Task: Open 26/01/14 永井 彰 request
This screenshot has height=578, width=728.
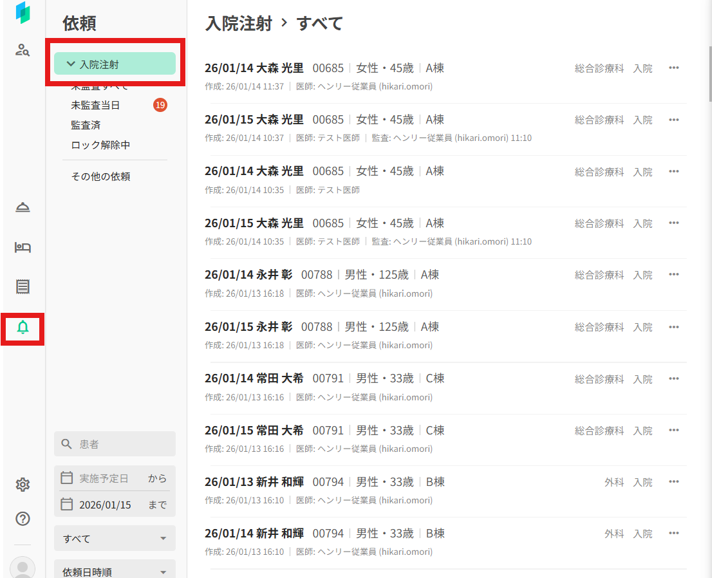Action: [x=445, y=284]
